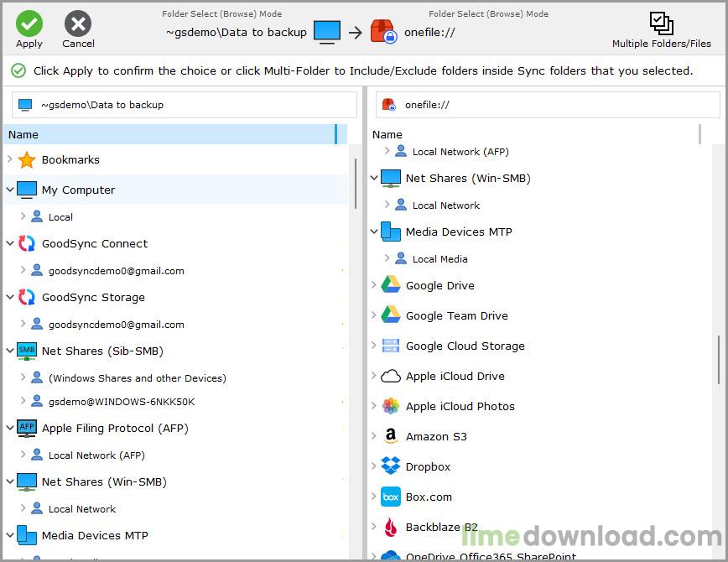Select Bookmarks star icon in left pane

(x=27, y=159)
